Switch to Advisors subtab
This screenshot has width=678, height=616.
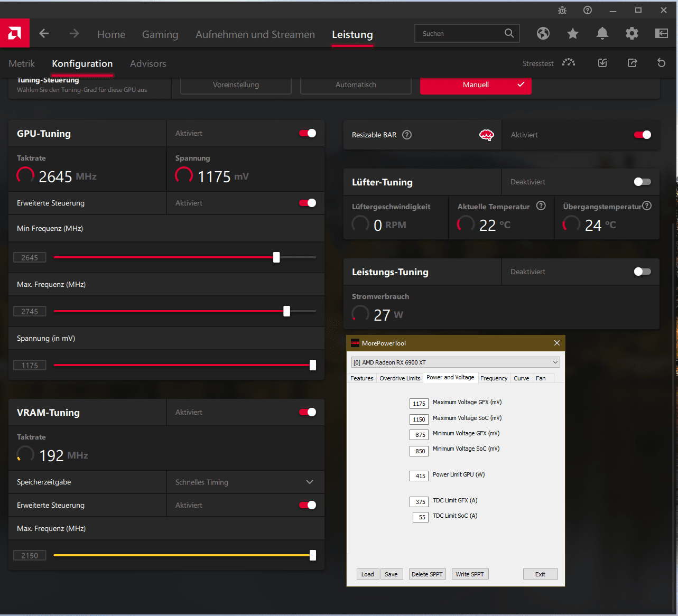(148, 63)
